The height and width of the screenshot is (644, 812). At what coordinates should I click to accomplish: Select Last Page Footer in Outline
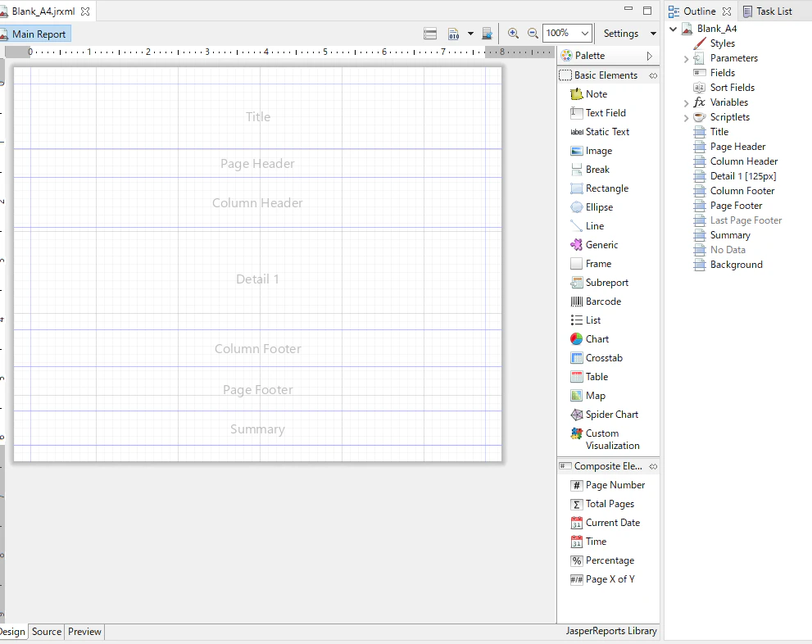[746, 220]
